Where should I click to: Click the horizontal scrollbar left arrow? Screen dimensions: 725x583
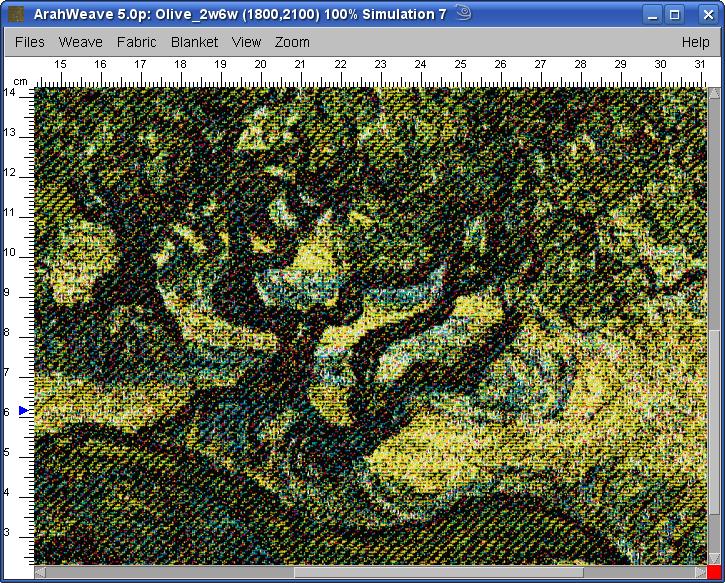pos(40,572)
